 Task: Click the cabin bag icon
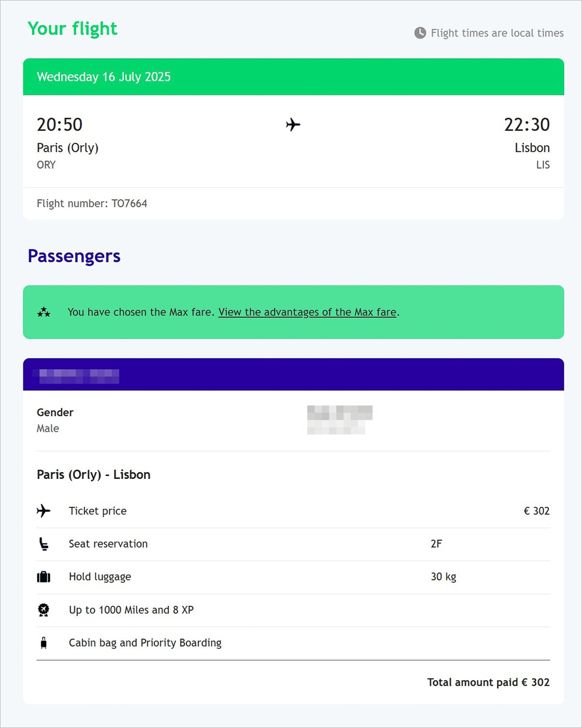coord(44,643)
